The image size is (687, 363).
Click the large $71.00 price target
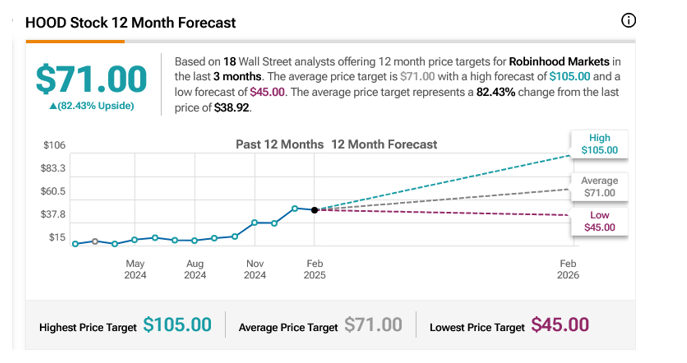(x=91, y=79)
